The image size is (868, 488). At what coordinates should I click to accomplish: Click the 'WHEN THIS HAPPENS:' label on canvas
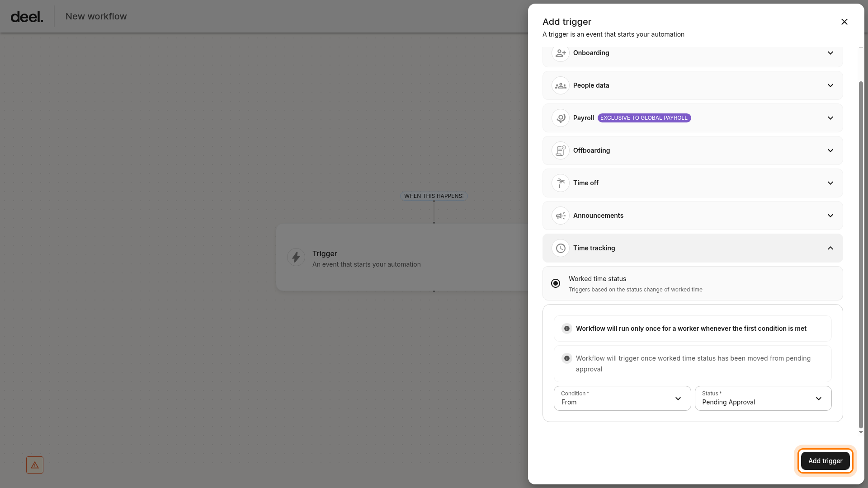coord(434,196)
